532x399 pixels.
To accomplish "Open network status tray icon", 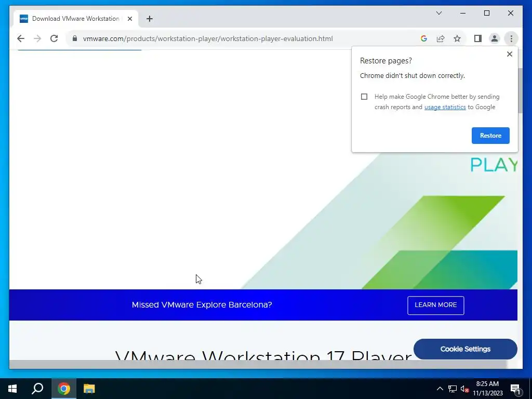I will click(453, 389).
